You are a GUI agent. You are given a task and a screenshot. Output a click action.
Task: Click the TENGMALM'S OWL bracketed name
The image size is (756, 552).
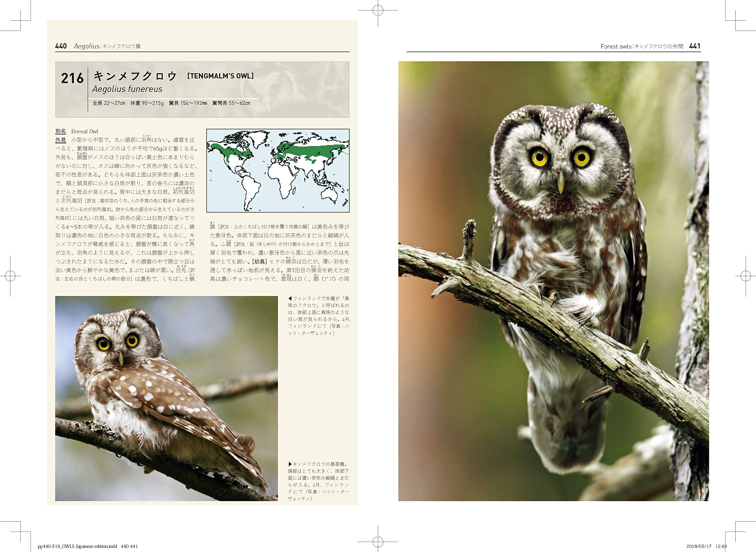[220, 76]
